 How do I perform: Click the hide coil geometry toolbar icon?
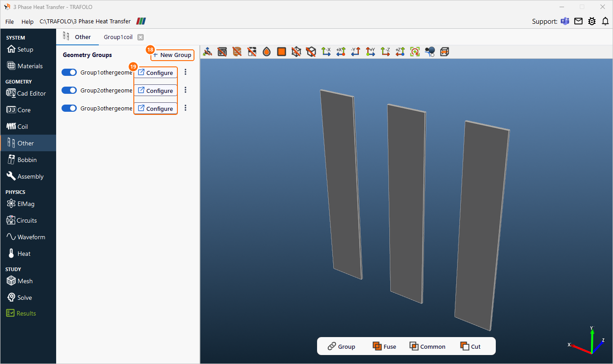[x=237, y=52]
